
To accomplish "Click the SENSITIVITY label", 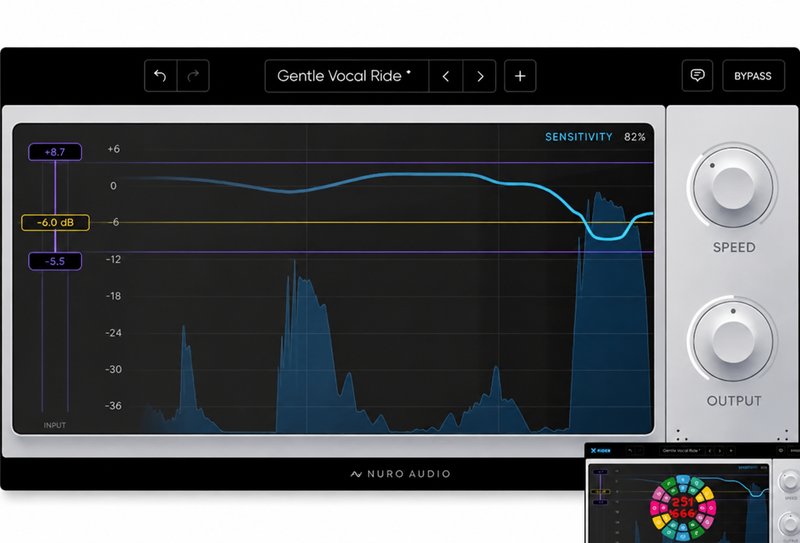I will [579, 137].
